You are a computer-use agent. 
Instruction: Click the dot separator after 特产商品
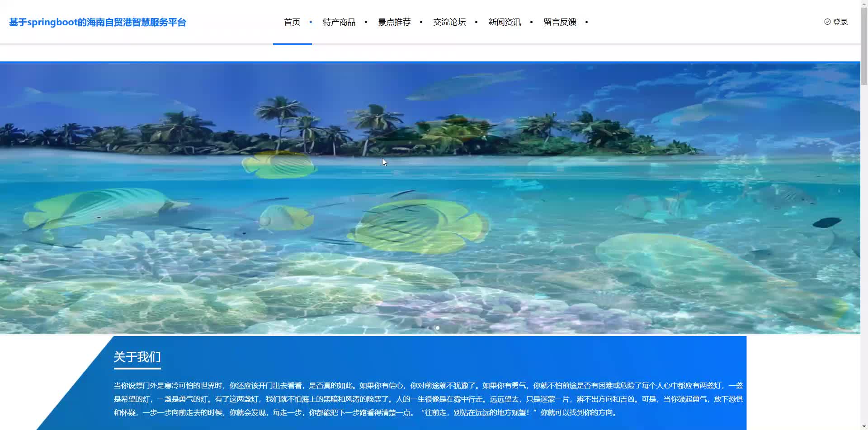click(x=366, y=22)
